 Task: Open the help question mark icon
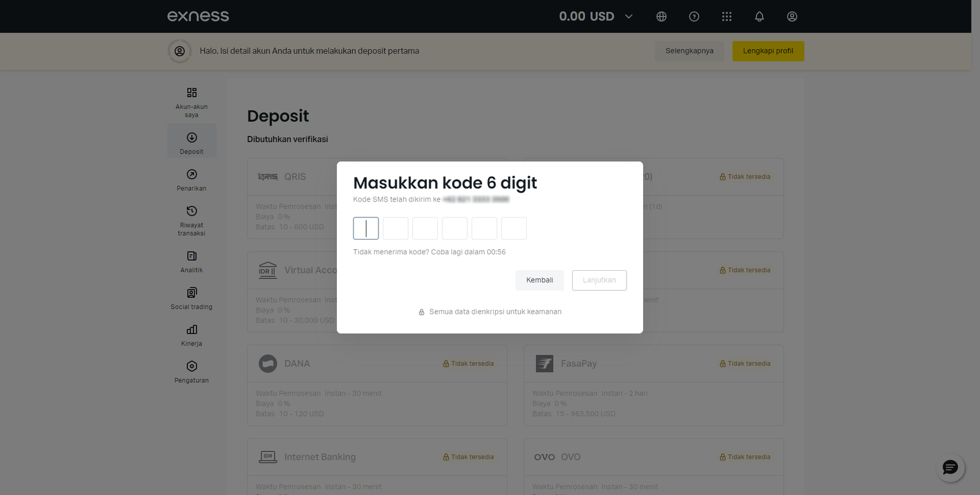point(694,17)
